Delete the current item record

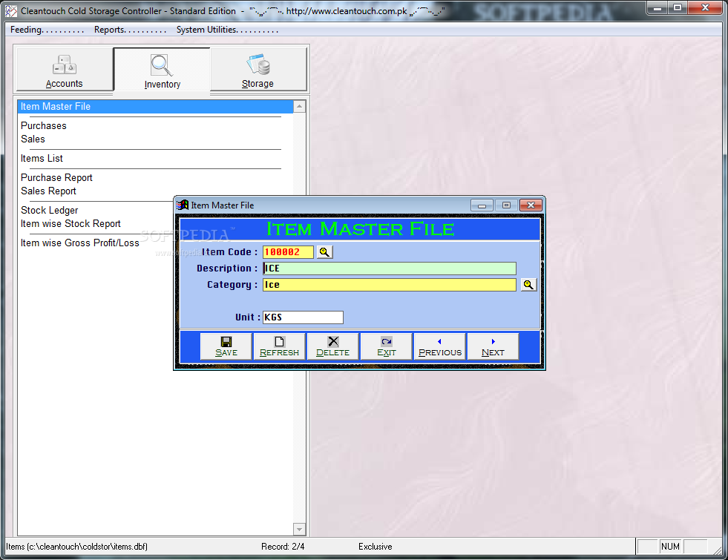point(333,346)
